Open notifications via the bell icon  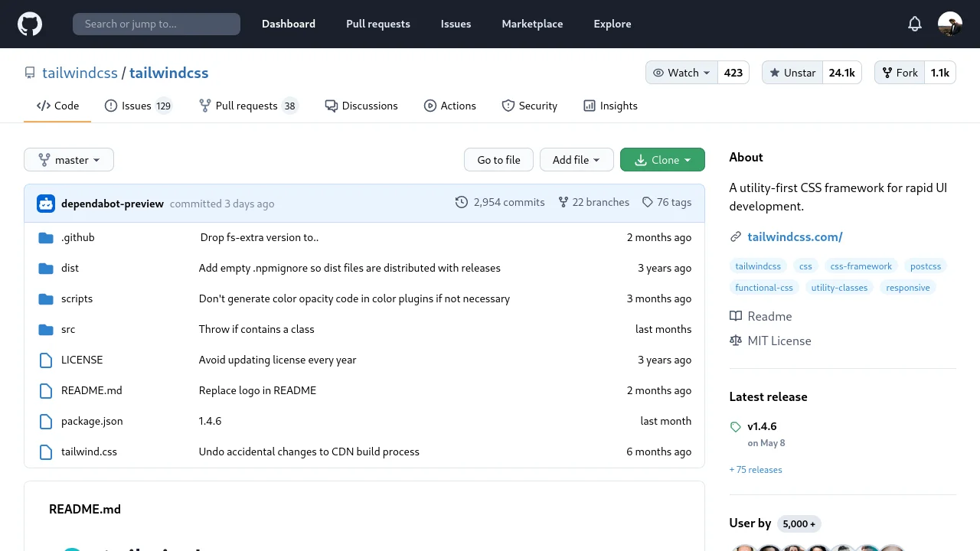(915, 24)
